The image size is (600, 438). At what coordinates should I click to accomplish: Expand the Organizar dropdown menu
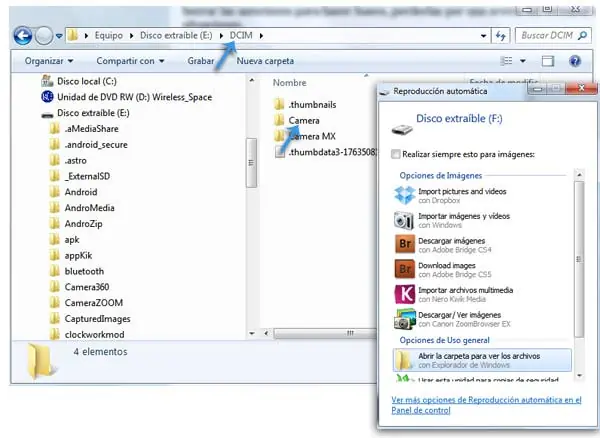pyautogui.click(x=49, y=61)
